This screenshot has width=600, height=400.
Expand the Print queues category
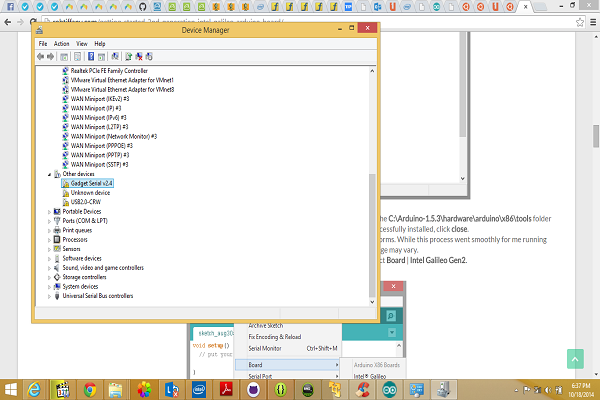49,230
